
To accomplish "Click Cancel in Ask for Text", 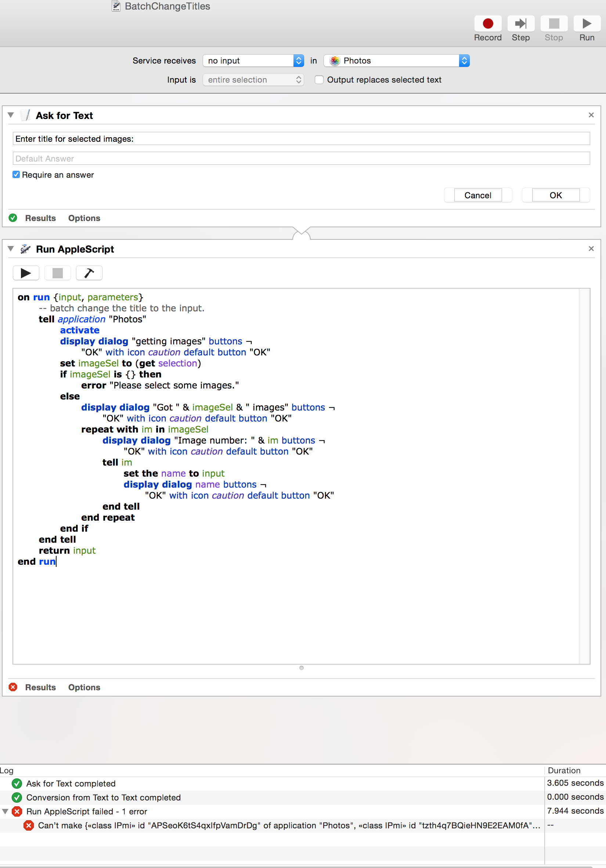I will 478,195.
